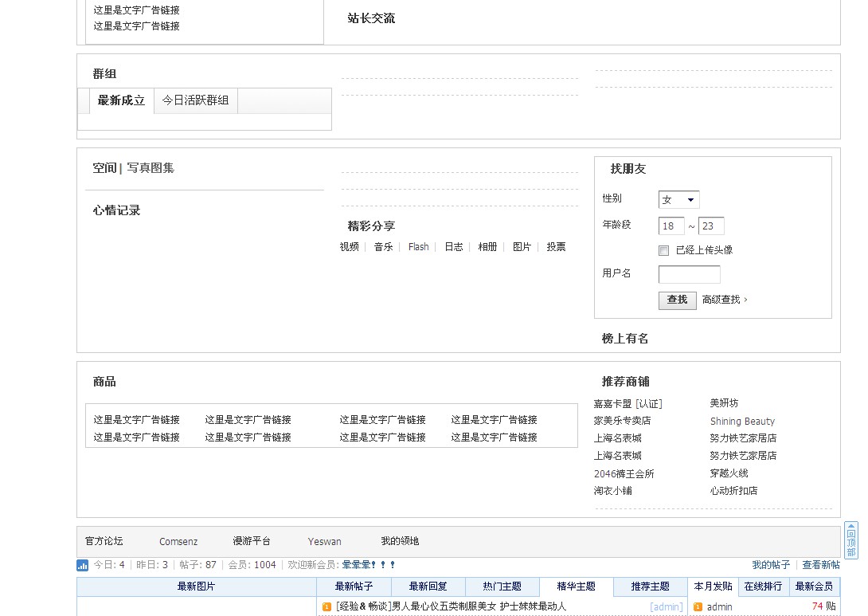Image resolution: width=868 pixels, height=616 pixels.
Task: Open the 投票 link under 精彩分享
Action: (x=556, y=247)
